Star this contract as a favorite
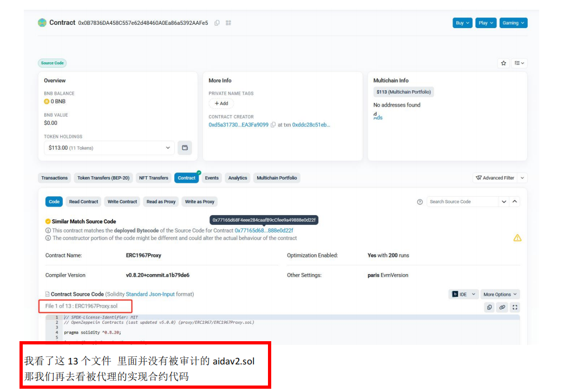 click(503, 63)
